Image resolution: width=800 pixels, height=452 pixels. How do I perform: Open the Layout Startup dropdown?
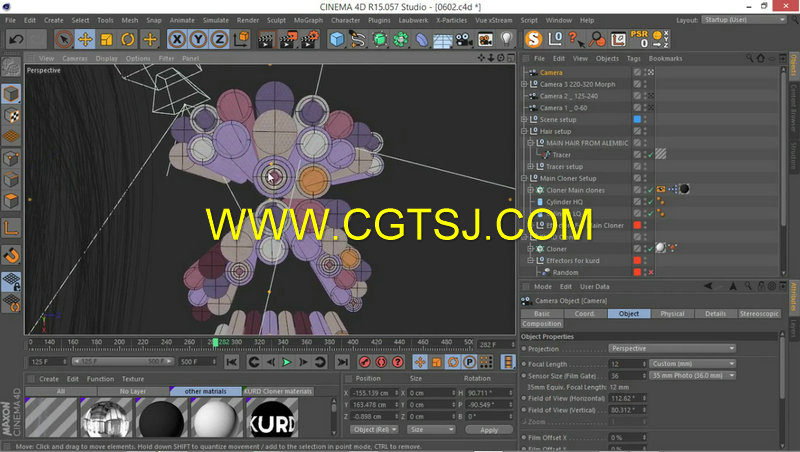click(743, 20)
